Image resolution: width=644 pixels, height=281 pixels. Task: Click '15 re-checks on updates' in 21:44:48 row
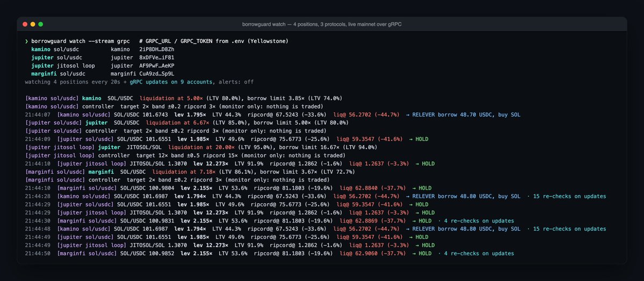click(x=569, y=229)
